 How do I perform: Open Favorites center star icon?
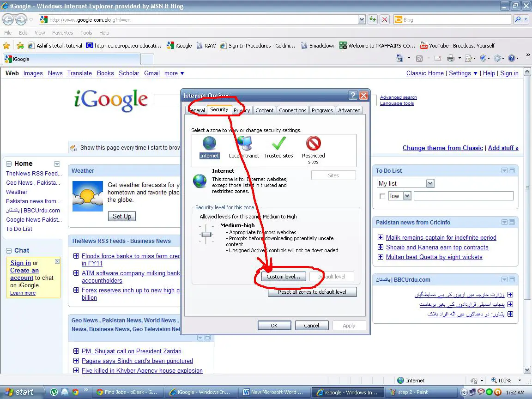(x=6, y=45)
